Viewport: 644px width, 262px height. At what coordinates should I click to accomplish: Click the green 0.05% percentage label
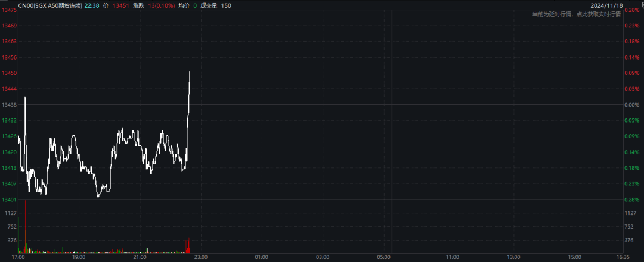coord(632,120)
